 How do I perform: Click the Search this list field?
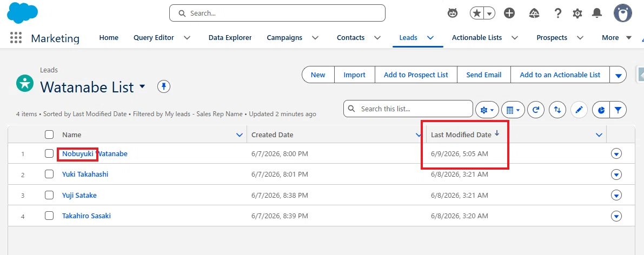click(408, 109)
